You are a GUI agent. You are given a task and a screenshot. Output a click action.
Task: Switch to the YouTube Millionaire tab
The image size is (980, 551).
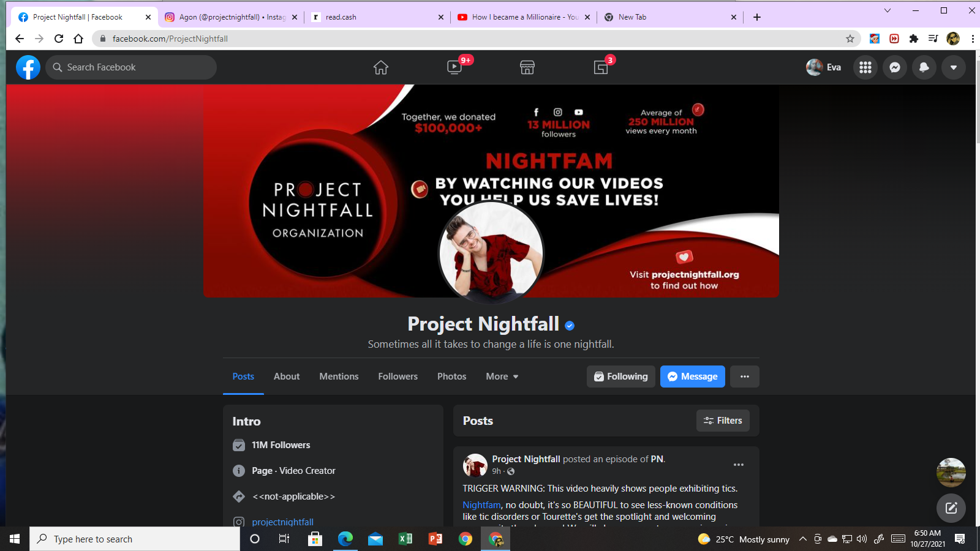pyautogui.click(x=524, y=17)
